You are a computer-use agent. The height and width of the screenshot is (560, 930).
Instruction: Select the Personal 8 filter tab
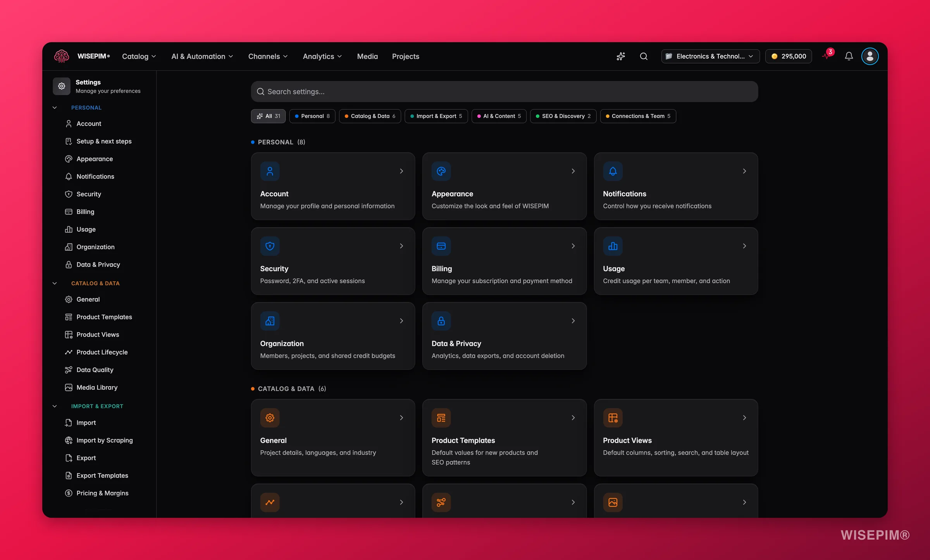(312, 116)
